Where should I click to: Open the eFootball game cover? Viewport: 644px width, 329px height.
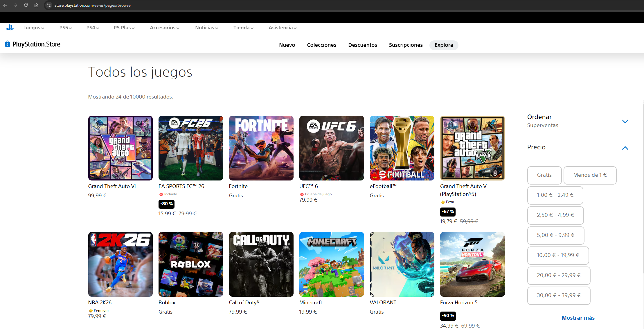point(402,148)
